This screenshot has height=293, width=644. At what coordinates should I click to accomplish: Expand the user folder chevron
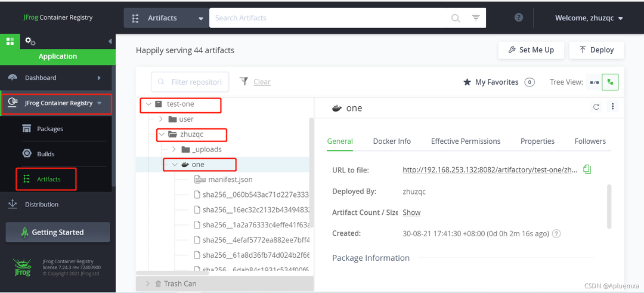(162, 119)
